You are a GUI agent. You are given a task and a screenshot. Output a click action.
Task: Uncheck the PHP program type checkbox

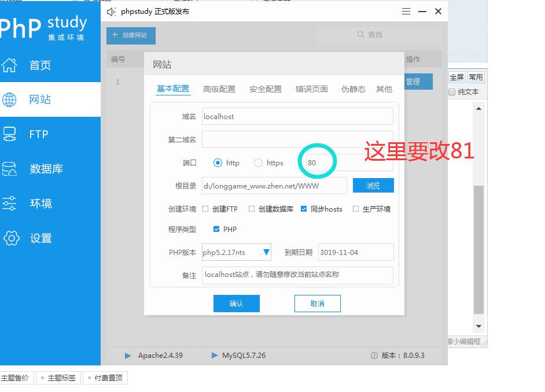pos(216,229)
